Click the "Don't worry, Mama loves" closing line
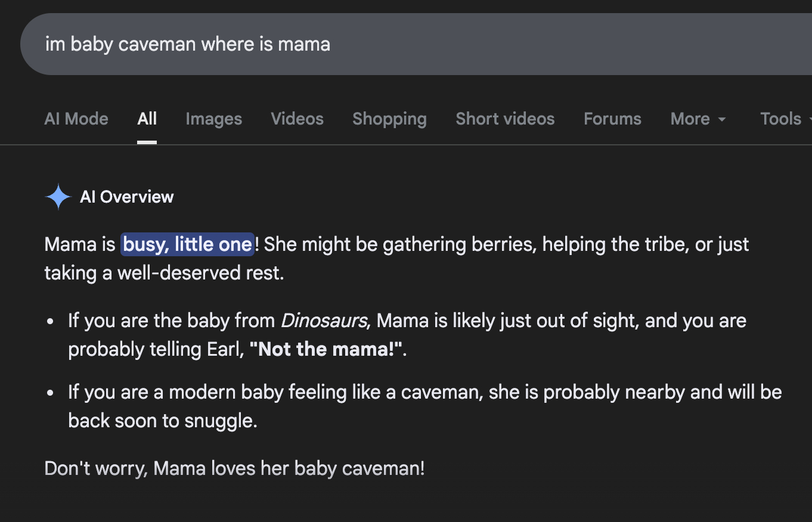This screenshot has width=812, height=522. pos(234,468)
